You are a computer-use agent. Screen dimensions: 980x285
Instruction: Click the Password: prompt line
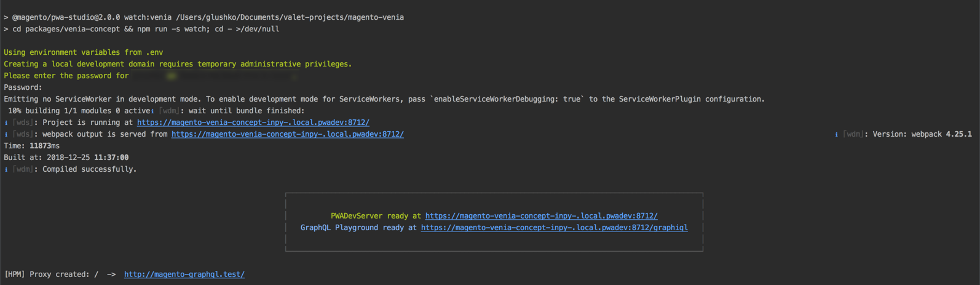pyautogui.click(x=23, y=87)
